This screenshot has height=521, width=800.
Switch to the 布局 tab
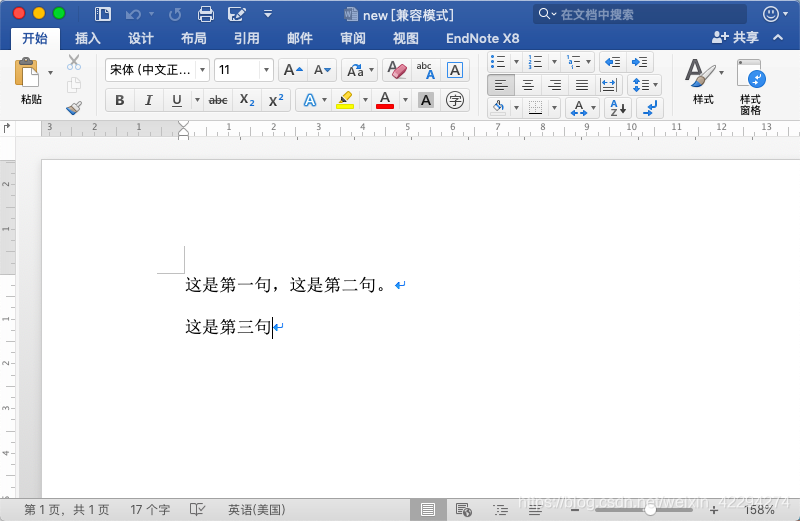[194, 38]
